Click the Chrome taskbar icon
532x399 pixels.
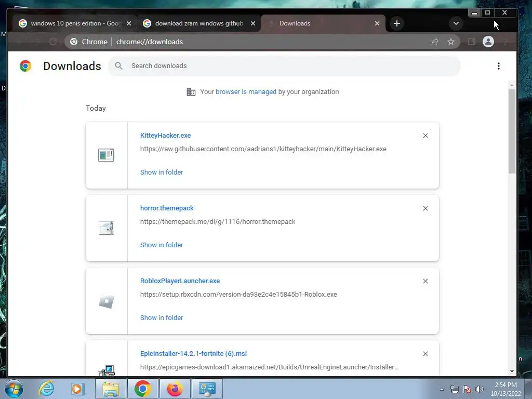coord(142,389)
